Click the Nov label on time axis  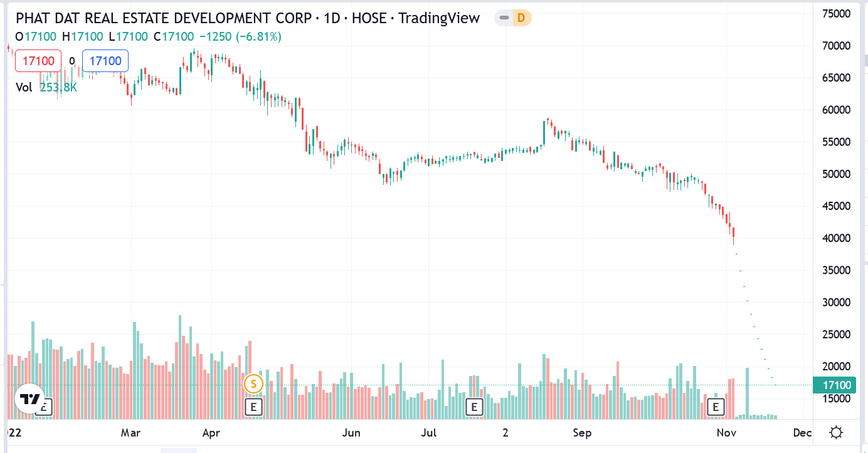click(x=726, y=433)
